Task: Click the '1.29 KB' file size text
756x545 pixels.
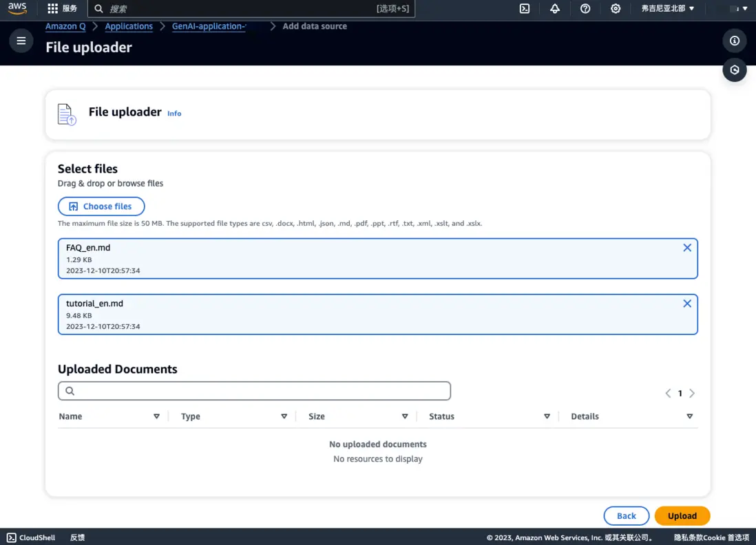Action: click(x=79, y=259)
